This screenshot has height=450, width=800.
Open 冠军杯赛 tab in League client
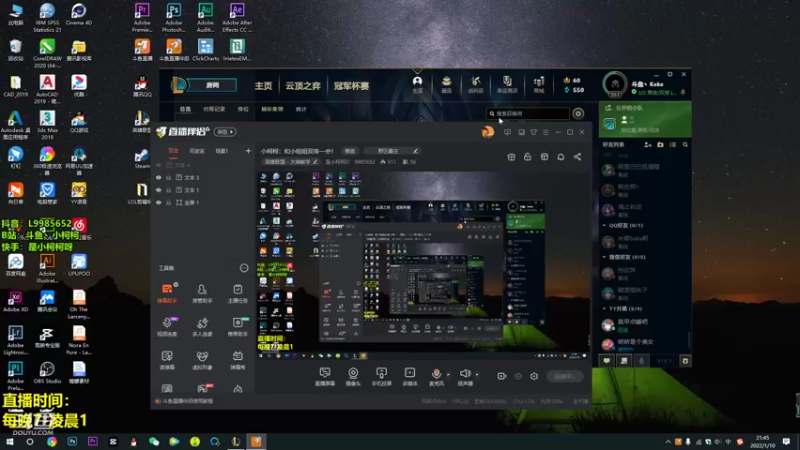click(x=351, y=86)
